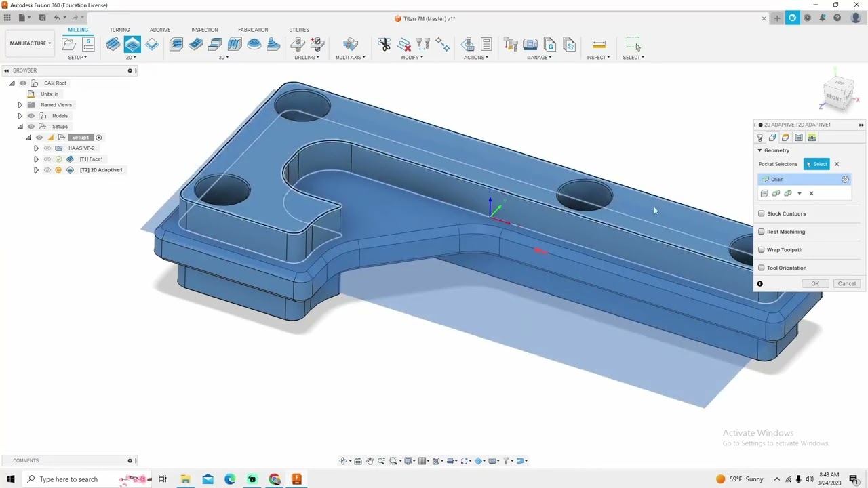The image size is (868, 488).
Task: Switch to the ADDITIVE tab
Action: 160,30
